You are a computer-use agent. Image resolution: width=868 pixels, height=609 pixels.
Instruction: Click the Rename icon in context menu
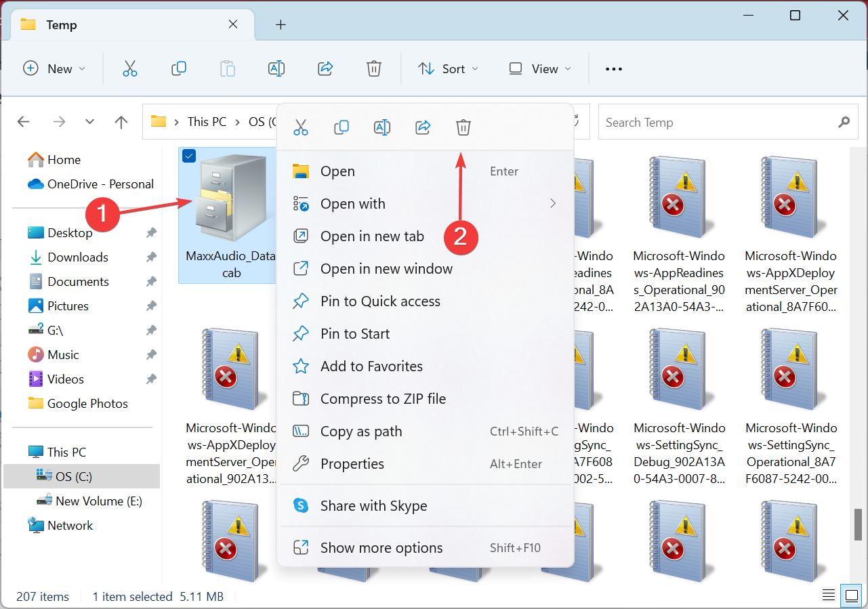[x=382, y=127]
